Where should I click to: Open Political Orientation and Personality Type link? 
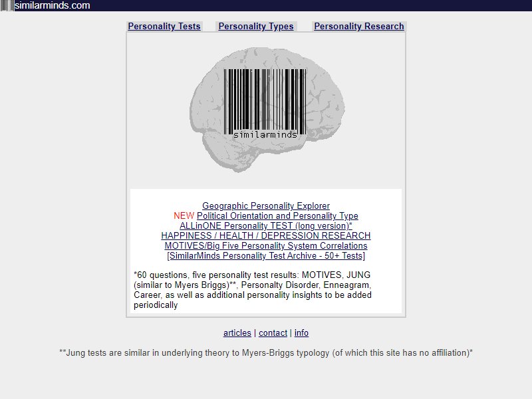click(277, 215)
